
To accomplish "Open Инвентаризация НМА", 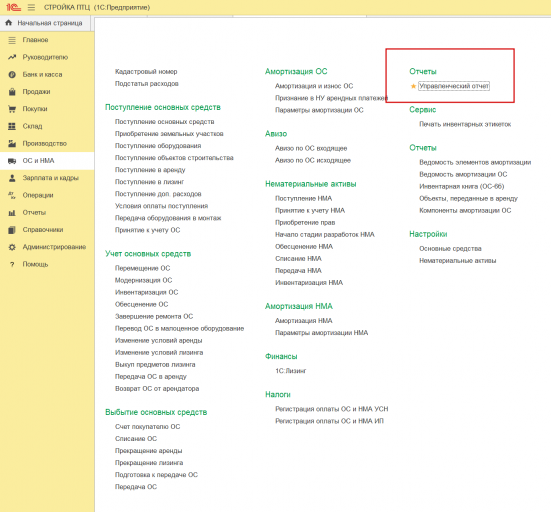I will point(309,283).
